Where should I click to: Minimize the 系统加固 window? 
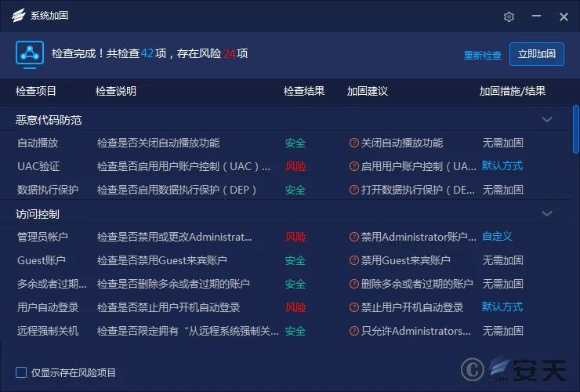(536, 16)
